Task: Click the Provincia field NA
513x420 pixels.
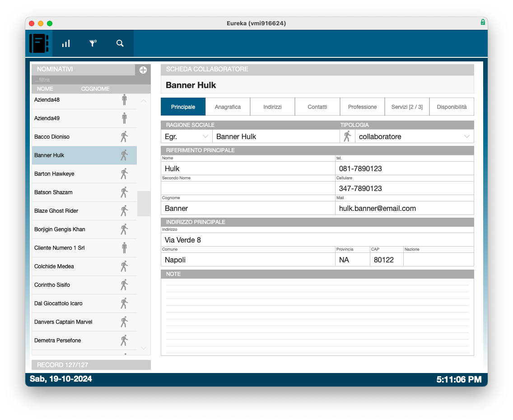Action: [x=353, y=260]
